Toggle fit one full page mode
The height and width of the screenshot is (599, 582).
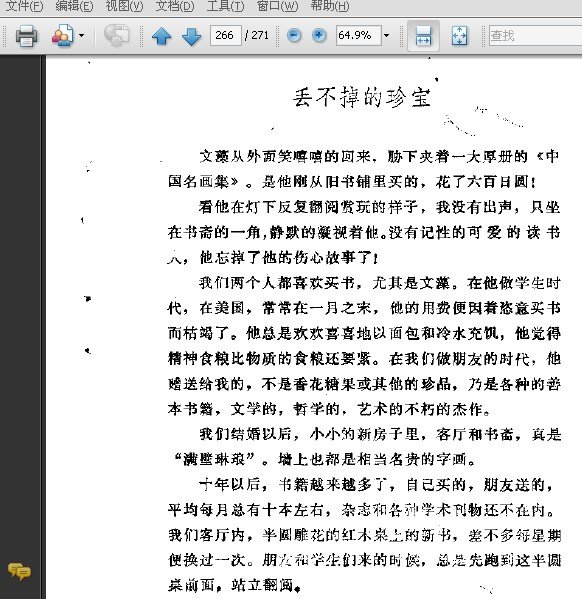click(459, 36)
